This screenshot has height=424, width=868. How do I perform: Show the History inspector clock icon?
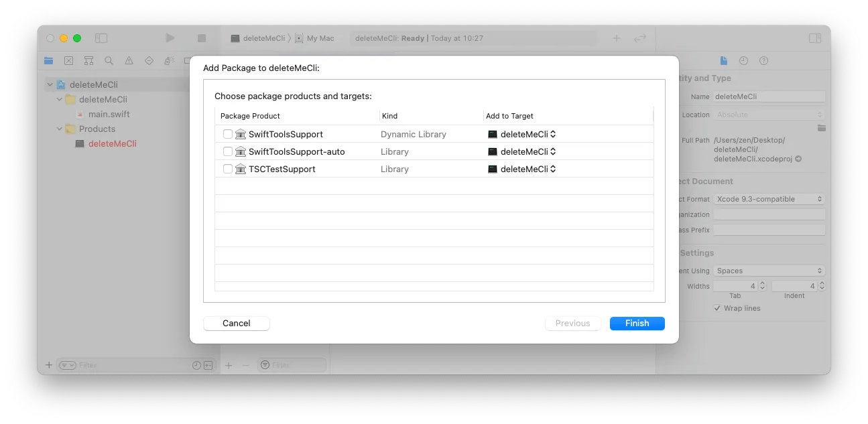(x=743, y=61)
